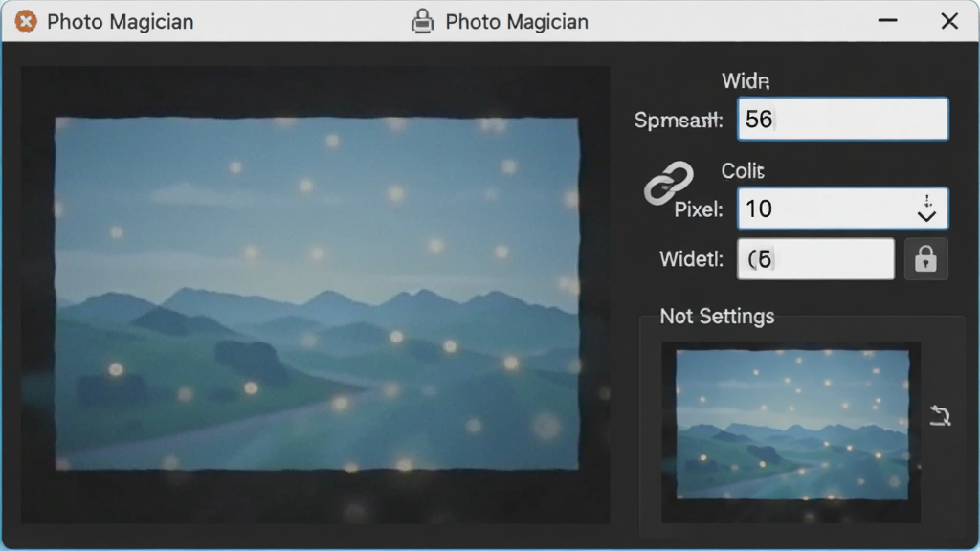Click the printer icon in the title bar

click(x=422, y=21)
